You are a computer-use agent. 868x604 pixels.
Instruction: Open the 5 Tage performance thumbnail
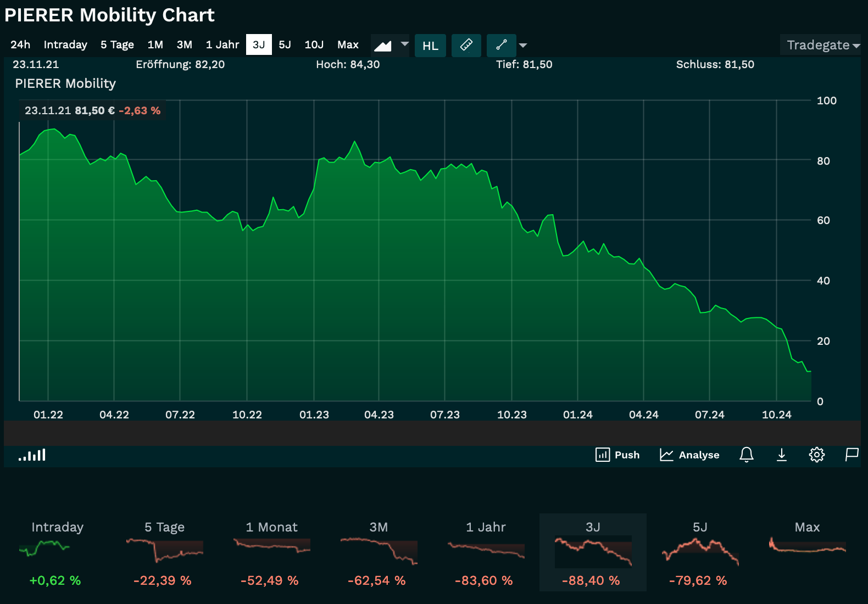tap(164, 552)
